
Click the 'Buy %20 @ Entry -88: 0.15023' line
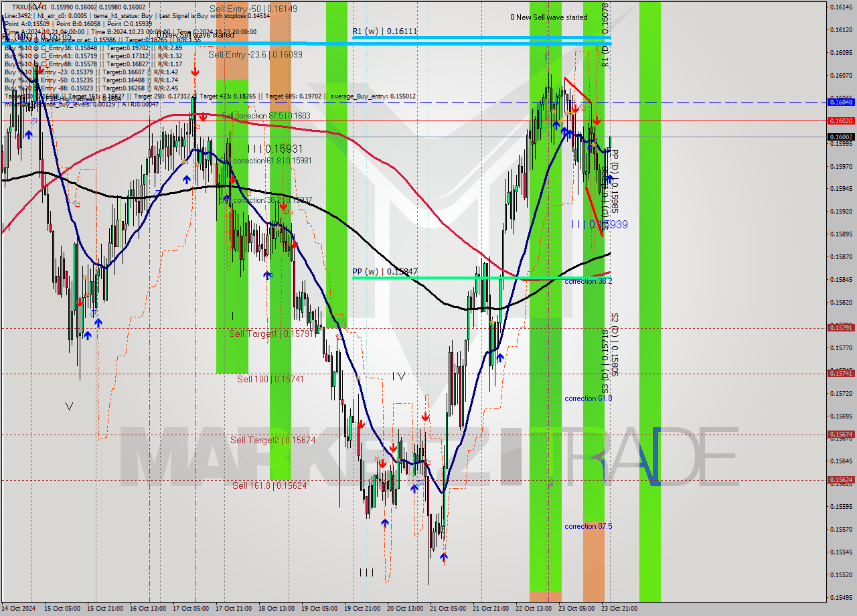91,88
